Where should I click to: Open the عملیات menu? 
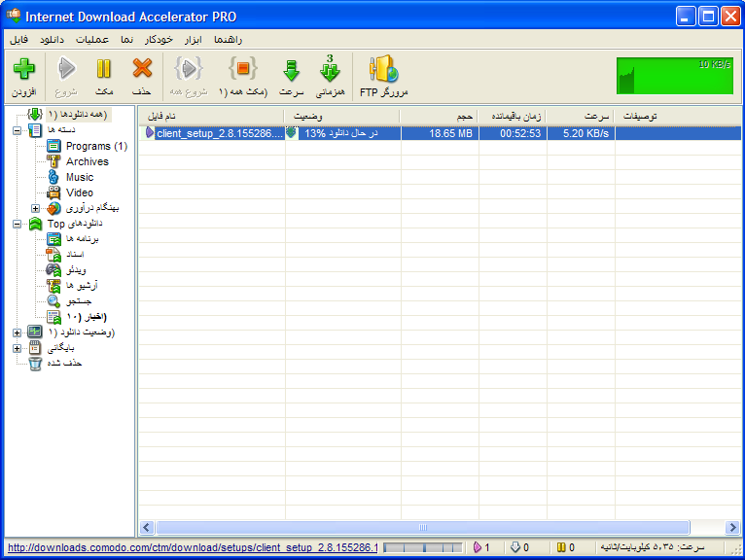(92, 40)
